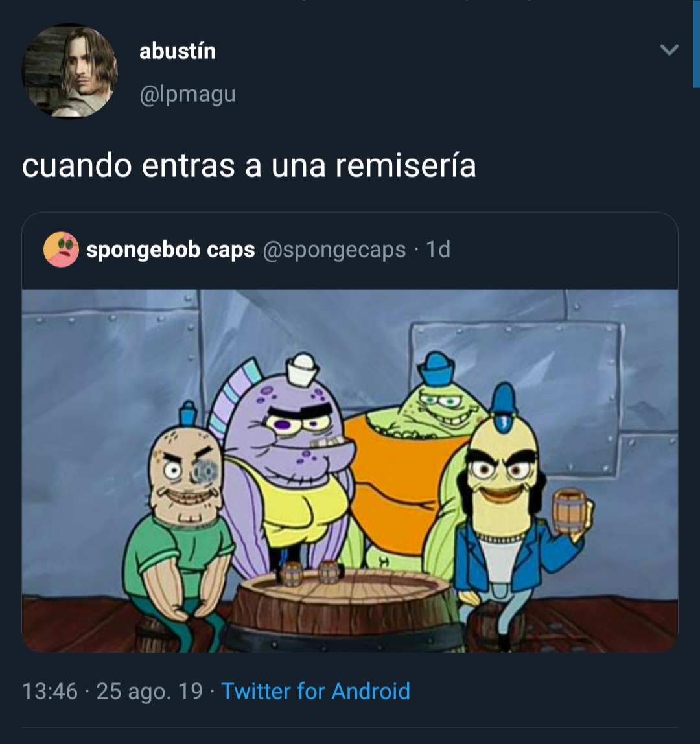The width and height of the screenshot is (700, 744).
Task: Click the quoted tweet card header
Action: pos(350,250)
